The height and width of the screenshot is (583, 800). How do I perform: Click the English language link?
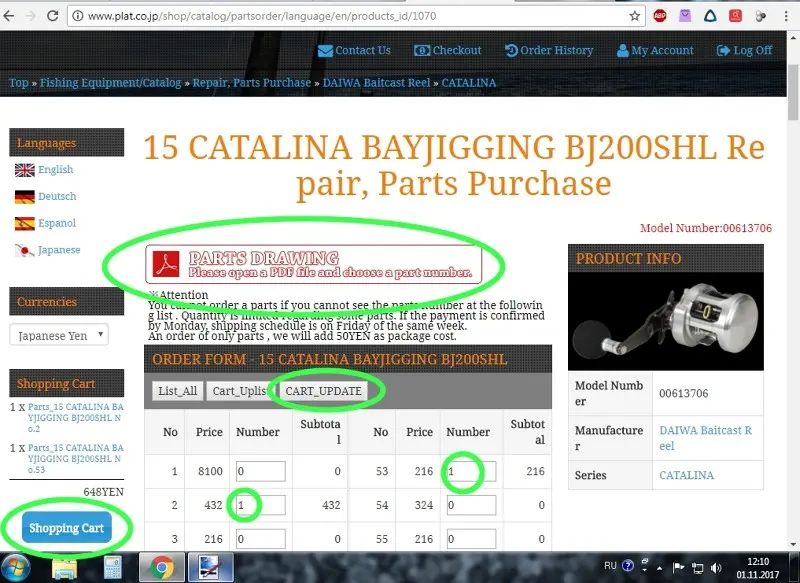click(56, 169)
